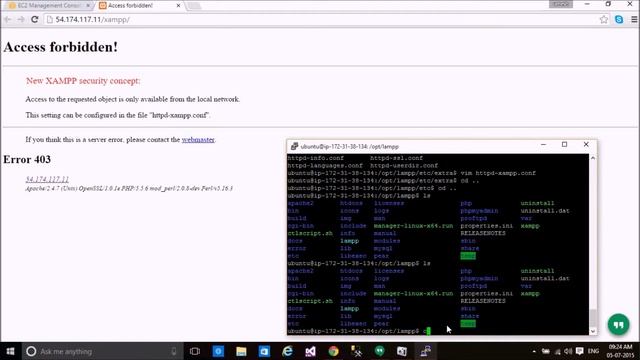Launch Internet Explorer from the taskbar
The height and width of the screenshot is (360, 640).
coord(287,351)
